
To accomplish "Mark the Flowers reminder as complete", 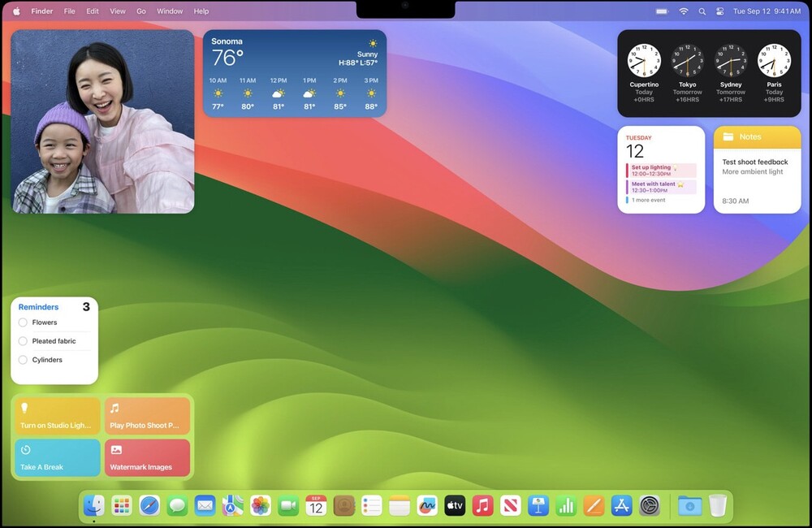I will pos(23,322).
